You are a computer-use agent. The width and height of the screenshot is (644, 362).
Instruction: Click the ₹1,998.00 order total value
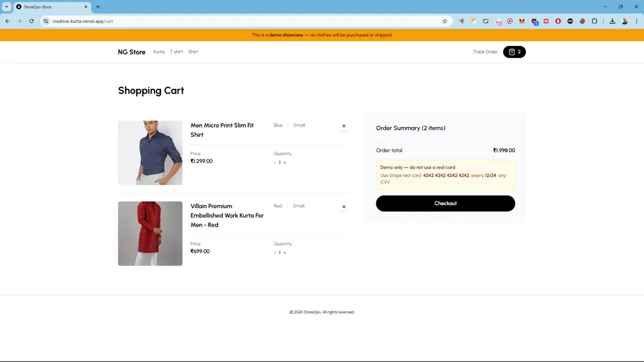(504, 150)
